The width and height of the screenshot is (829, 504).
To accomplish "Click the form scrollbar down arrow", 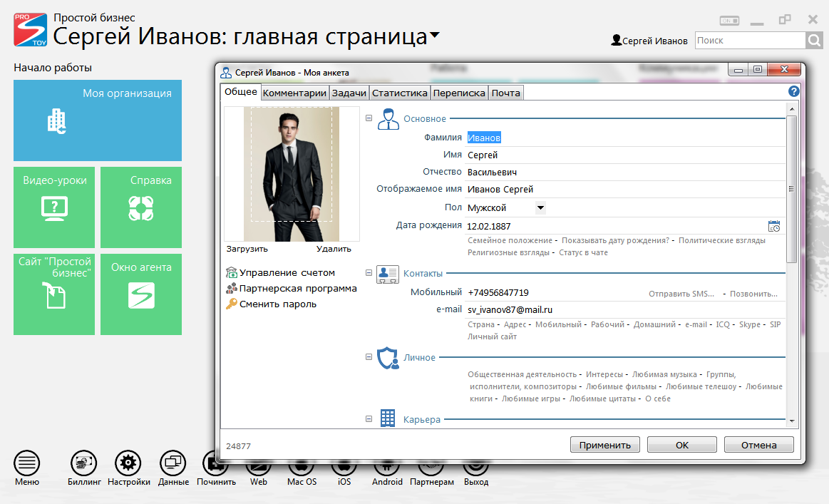I will (791, 421).
